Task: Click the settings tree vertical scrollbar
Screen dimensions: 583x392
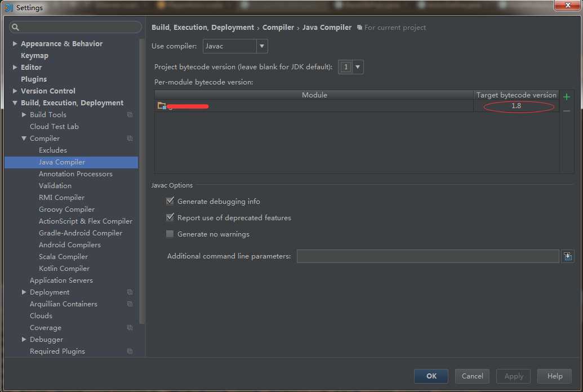Action: pos(141,181)
